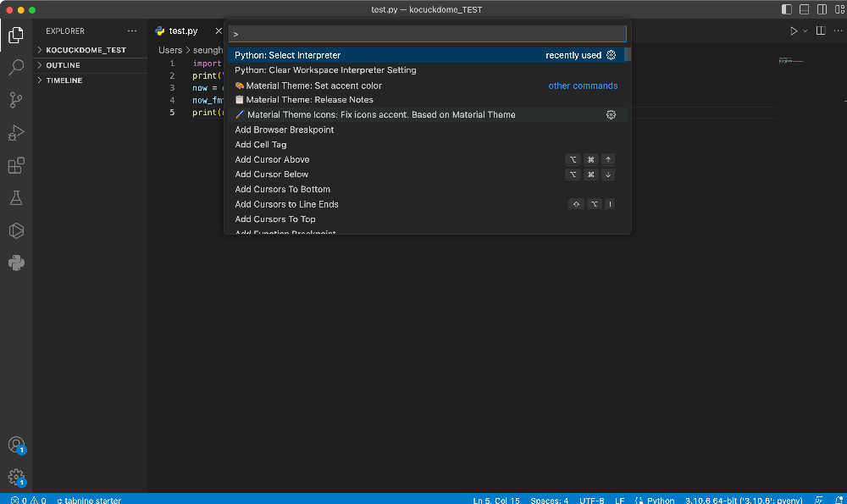This screenshot has width=847, height=504.
Task: Close the test.py tab
Action: [219, 30]
